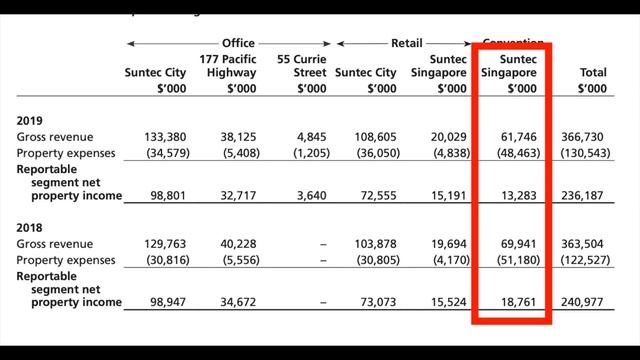Select Suntec City header under Retail
The height and width of the screenshot is (360, 640).
click(366, 72)
